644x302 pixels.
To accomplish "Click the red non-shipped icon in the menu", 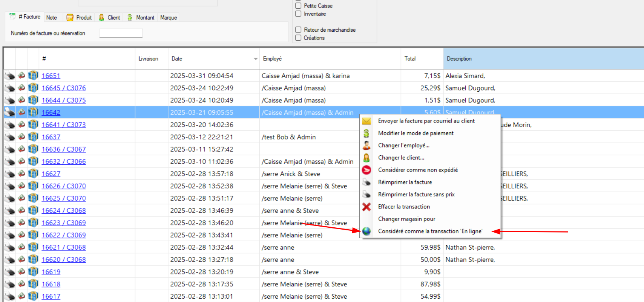I will (x=366, y=170).
